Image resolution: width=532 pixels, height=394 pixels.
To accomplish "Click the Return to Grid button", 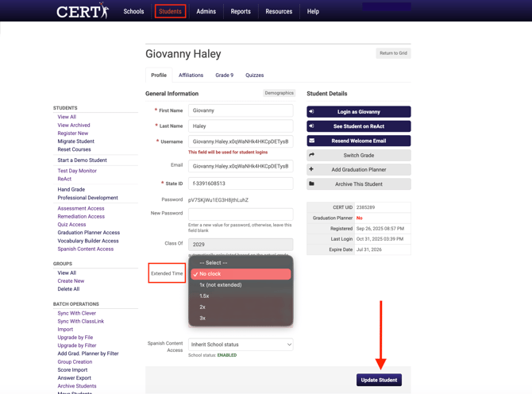I will pyautogui.click(x=393, y=53).
